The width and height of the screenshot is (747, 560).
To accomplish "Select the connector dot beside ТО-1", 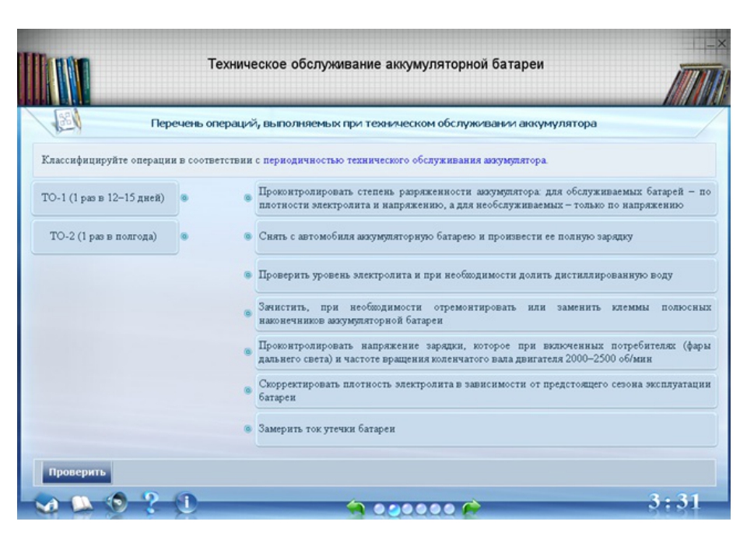I will (x=184, y=198).
